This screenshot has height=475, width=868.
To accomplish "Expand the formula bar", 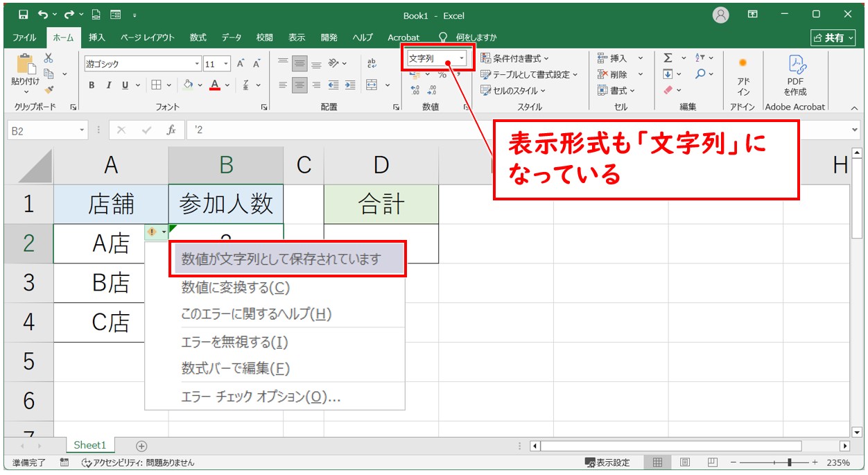I will (x=855, y=130).
